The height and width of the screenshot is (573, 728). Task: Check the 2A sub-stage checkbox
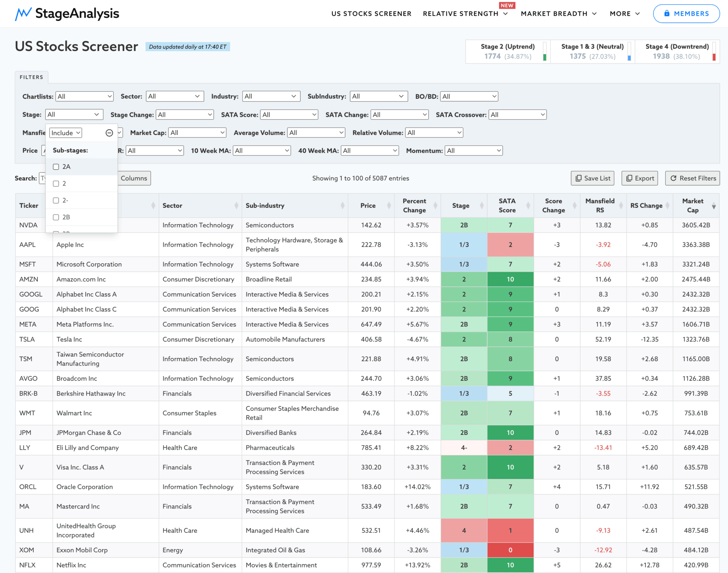56,167
